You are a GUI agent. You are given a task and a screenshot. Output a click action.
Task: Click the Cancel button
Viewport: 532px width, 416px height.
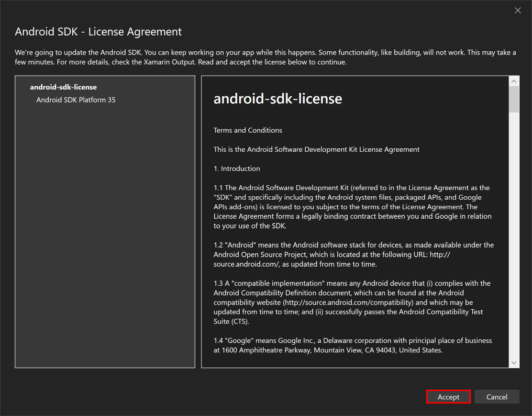click(497, 396)
